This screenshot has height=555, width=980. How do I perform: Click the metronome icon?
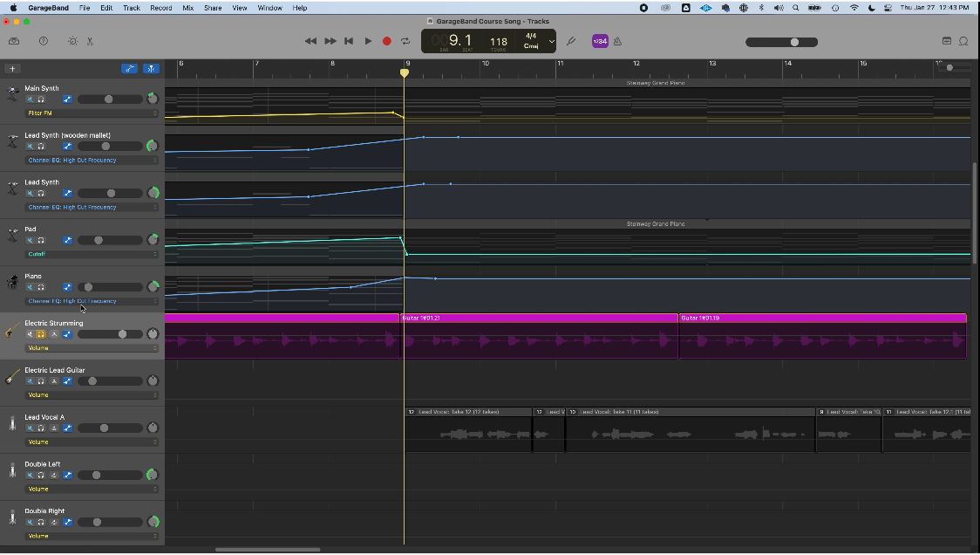[617, 41]
